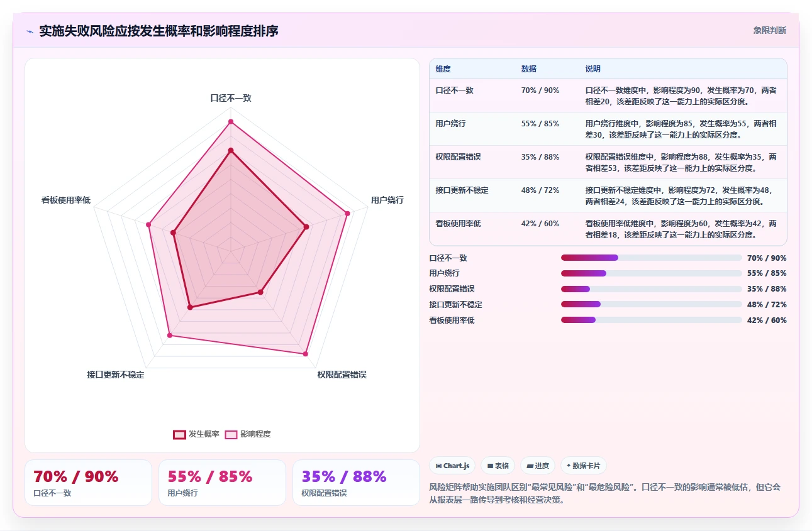This screenshot has height=531, width=812.
Task: Select the 看板使用率低 progress bar
Action: click(x=652, y=320)
